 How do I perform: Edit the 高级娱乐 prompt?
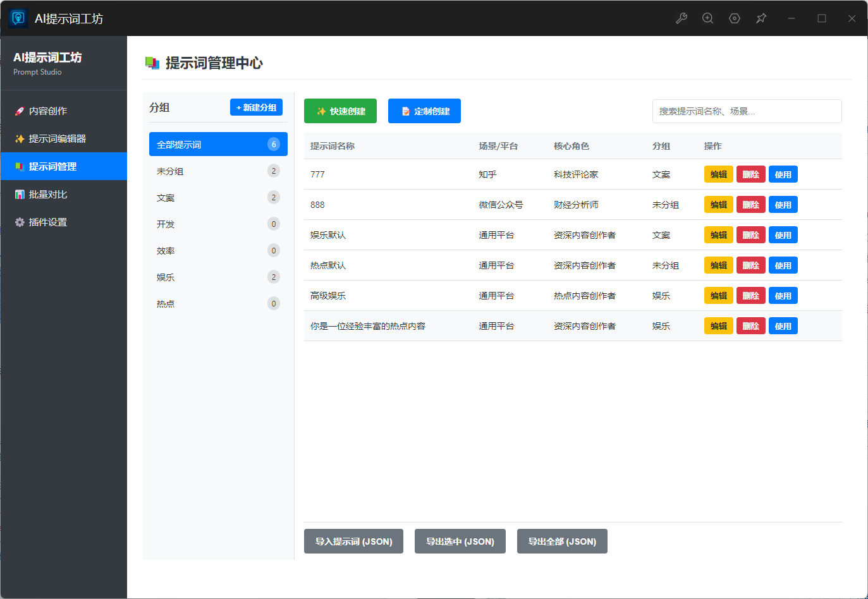point(719,296)
